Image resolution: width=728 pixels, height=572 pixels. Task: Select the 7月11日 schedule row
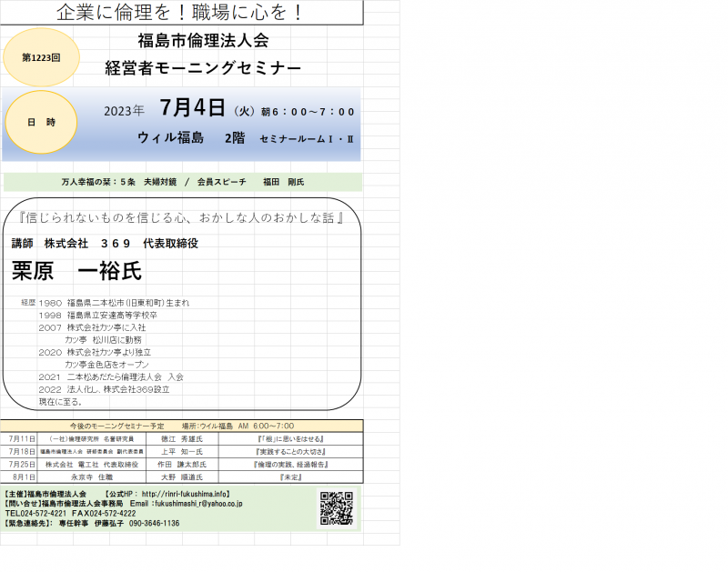click(x=182, y=438)
